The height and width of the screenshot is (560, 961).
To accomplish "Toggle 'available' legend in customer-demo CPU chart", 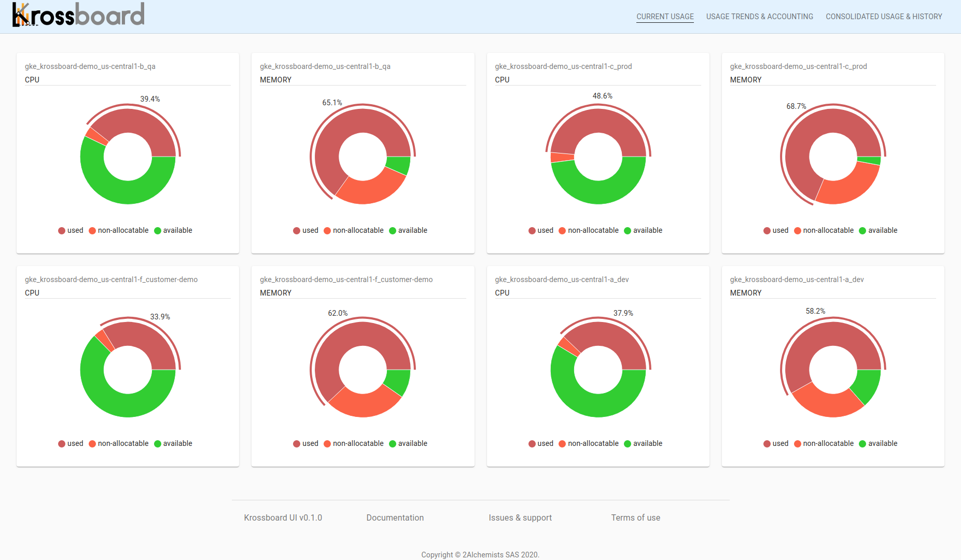I will 173,443.
